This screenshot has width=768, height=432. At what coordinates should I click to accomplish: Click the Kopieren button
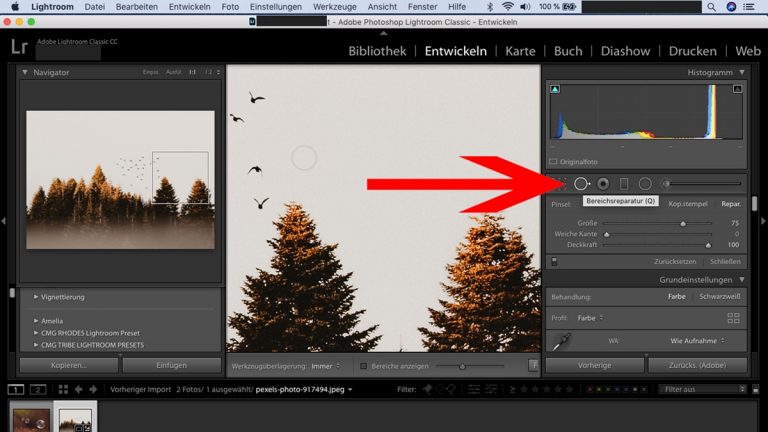68,365
